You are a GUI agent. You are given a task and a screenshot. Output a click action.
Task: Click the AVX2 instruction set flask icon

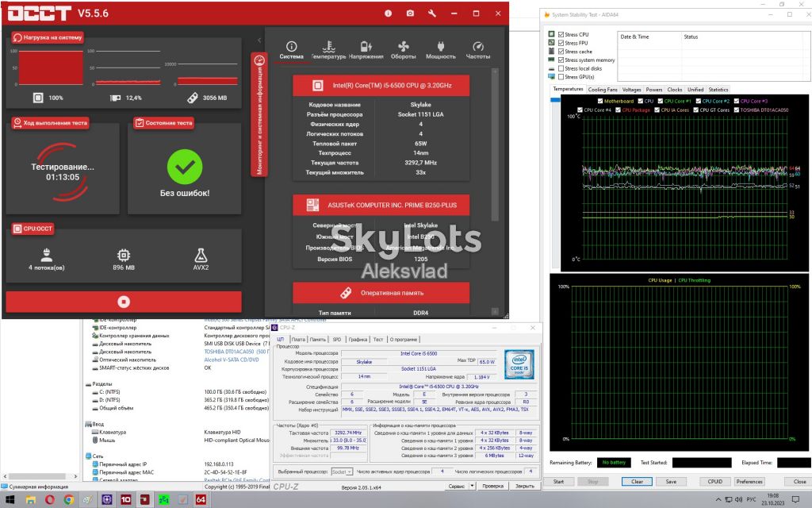201,255
